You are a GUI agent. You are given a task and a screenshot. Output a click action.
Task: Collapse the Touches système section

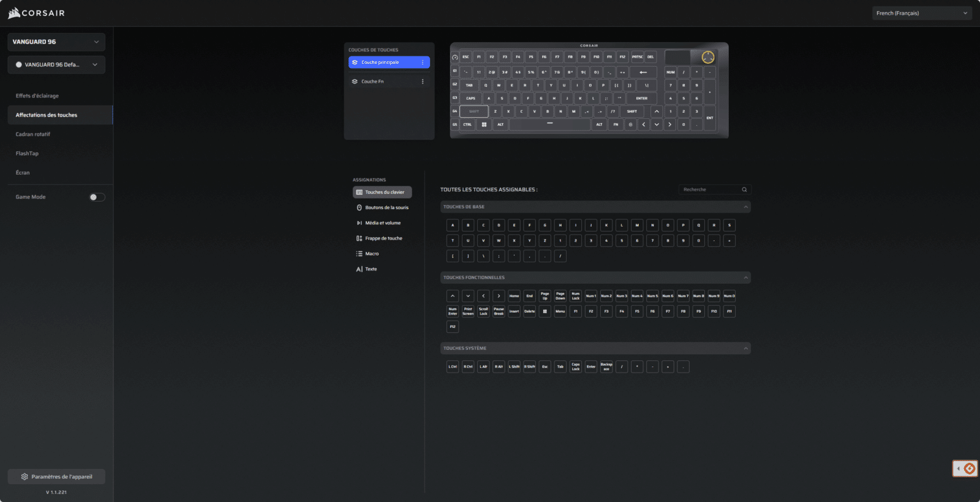pyautogui.click(x=745, y=348)
